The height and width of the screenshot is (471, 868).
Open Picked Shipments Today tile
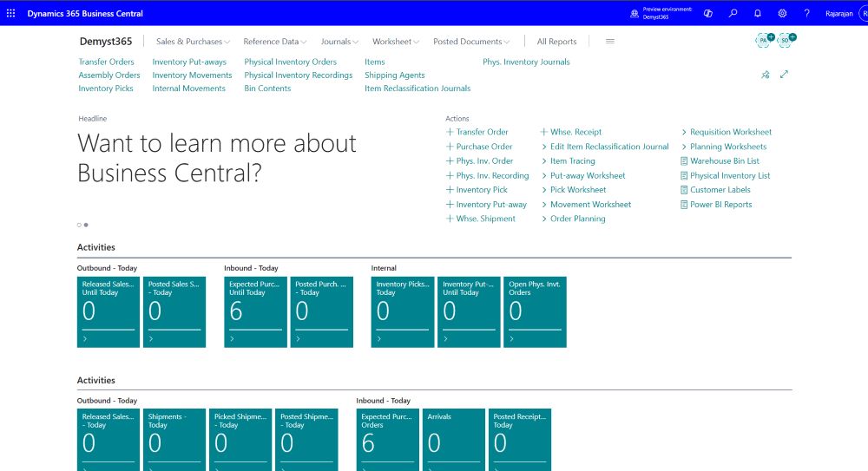(240, 440)
